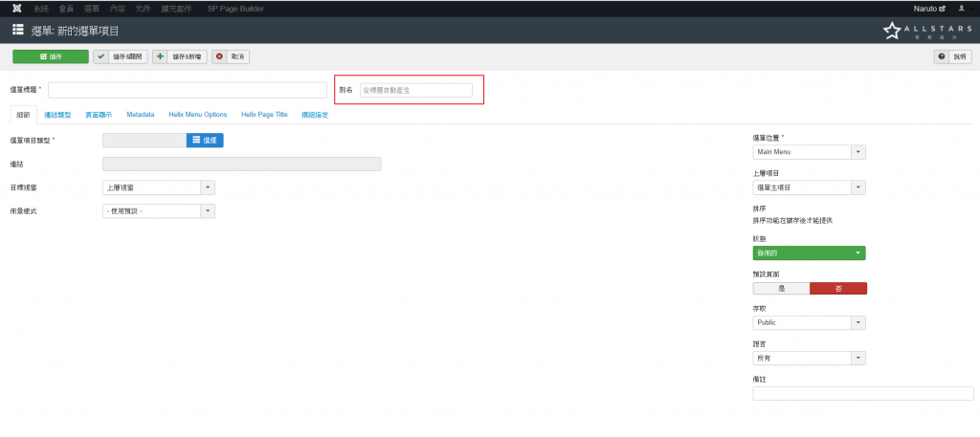The image size is (980, 437).
Task: Open help via question mark icon
Action: [952, 57]
